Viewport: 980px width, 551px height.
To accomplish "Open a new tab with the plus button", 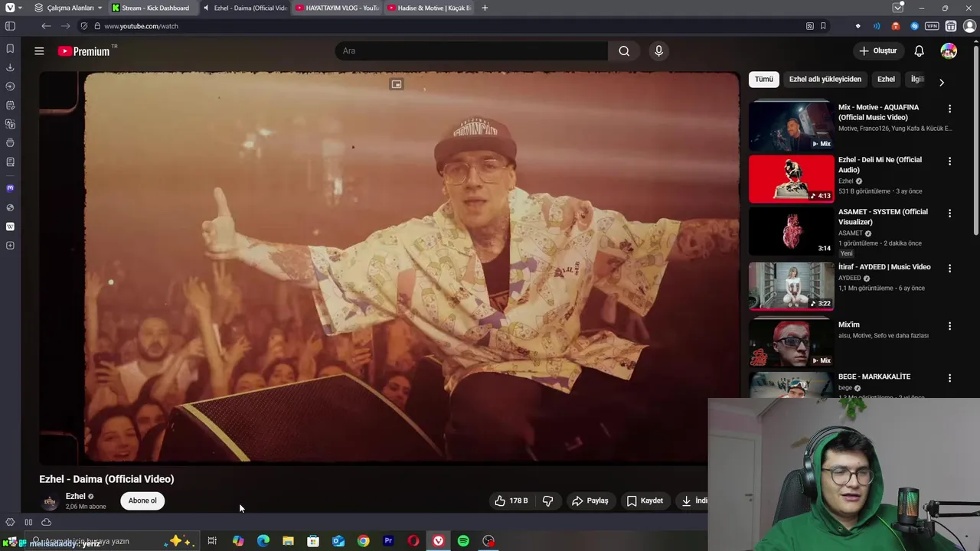I will (x=485, y=8).
